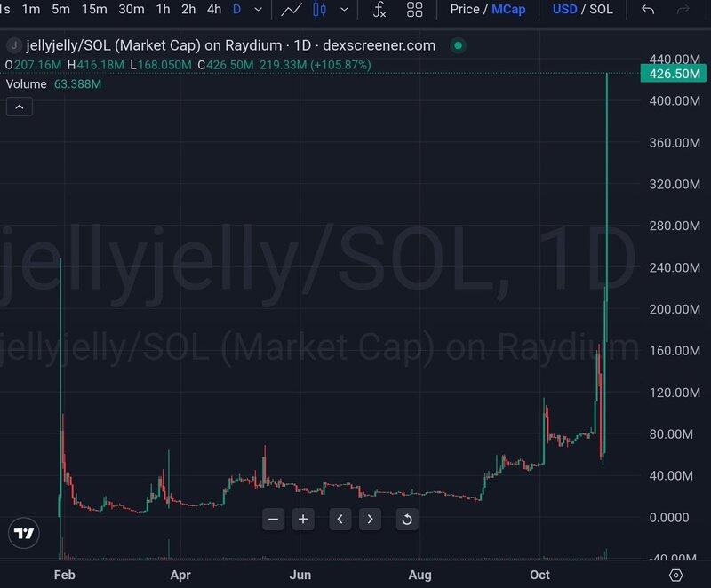The height and width of the screenshot is (588, 711).
Task: Click the line chart type icon
Action: click(291, 10)
